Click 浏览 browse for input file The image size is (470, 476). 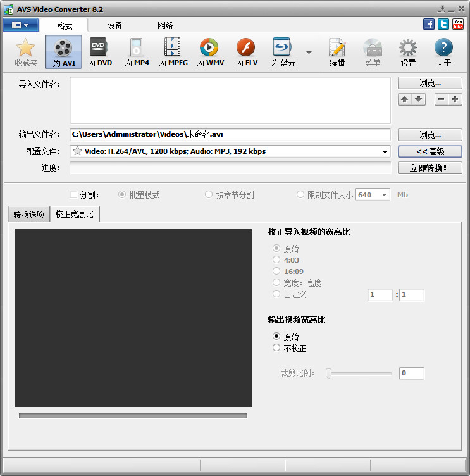point(430,83)
